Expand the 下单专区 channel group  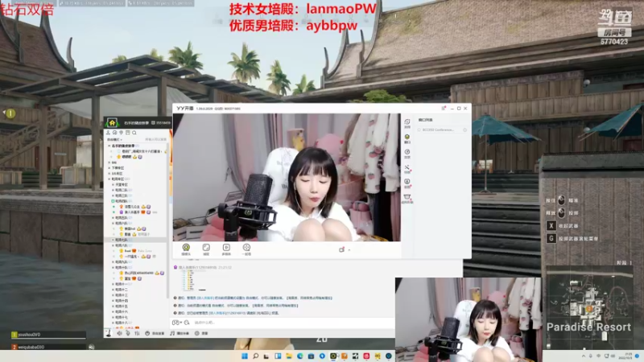pos(109,168)
